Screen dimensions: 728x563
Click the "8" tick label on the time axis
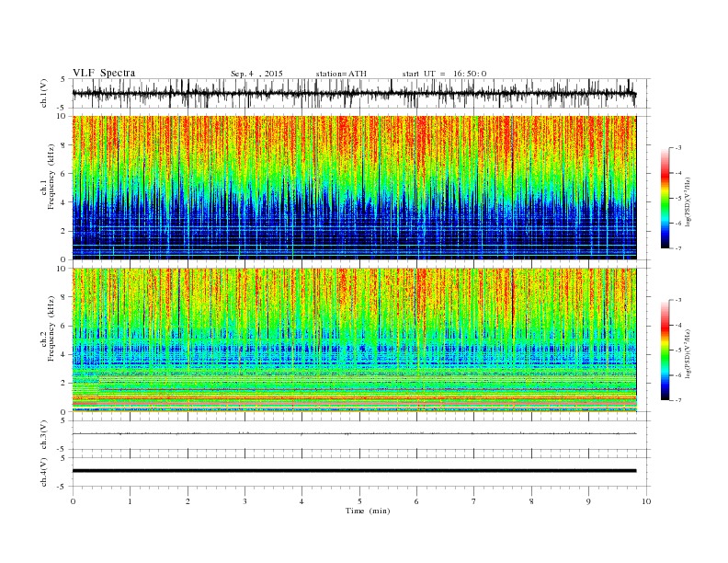531,501
